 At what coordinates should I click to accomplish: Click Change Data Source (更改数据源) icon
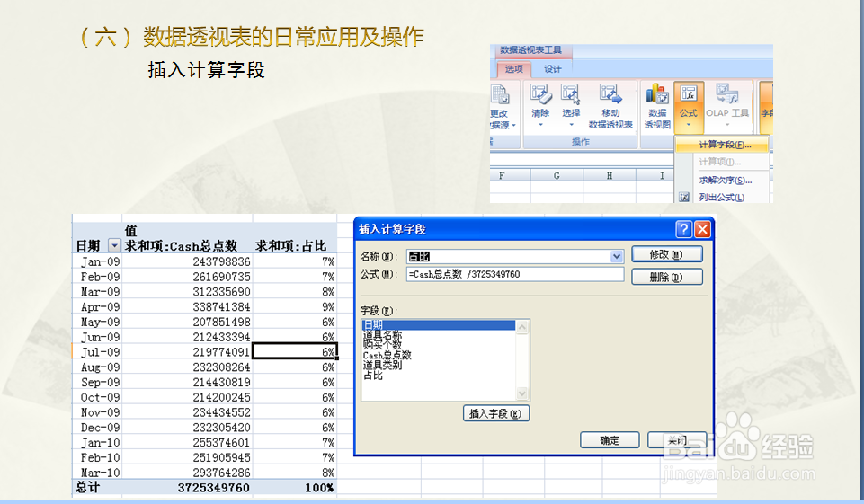(500, 94)
